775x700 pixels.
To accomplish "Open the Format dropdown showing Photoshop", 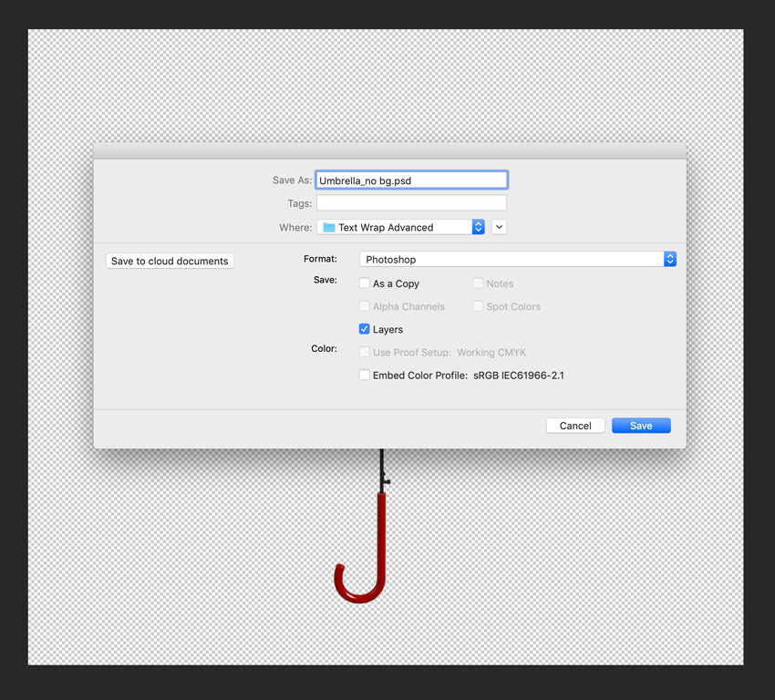I will click(x=511, y=260).
